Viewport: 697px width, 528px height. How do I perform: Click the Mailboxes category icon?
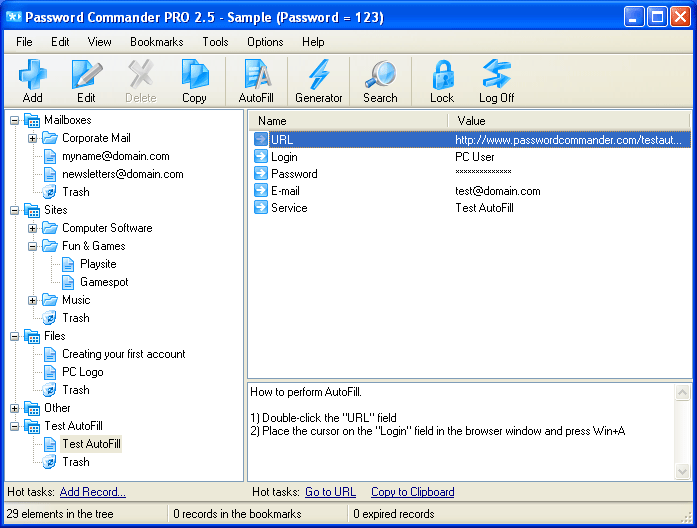point(32,120)
